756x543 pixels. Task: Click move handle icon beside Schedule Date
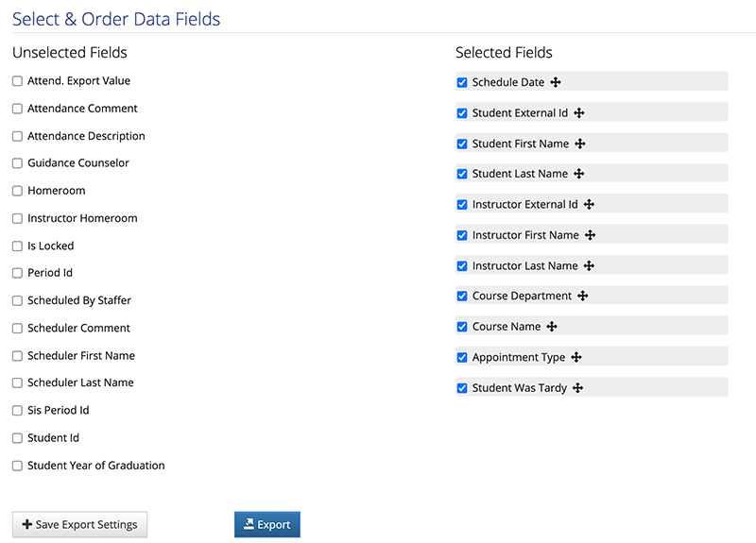(x=556, y=82)
